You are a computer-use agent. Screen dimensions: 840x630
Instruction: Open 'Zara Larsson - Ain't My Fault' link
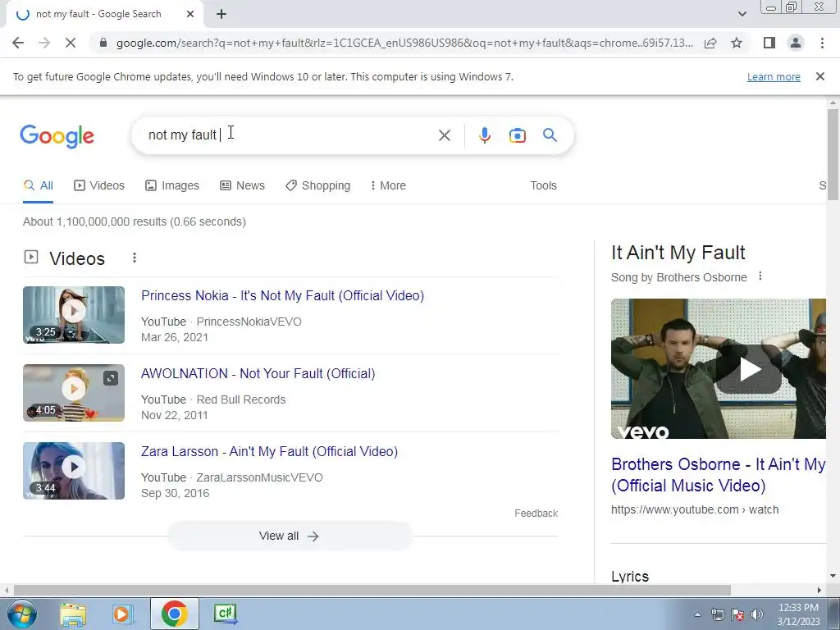pos(269,452)
